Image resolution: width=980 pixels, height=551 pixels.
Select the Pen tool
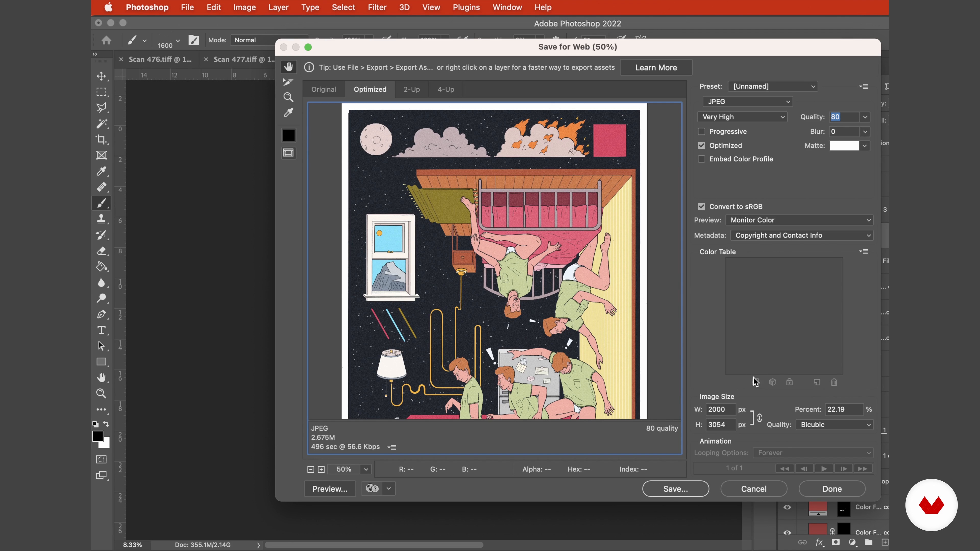coord(101,315)
